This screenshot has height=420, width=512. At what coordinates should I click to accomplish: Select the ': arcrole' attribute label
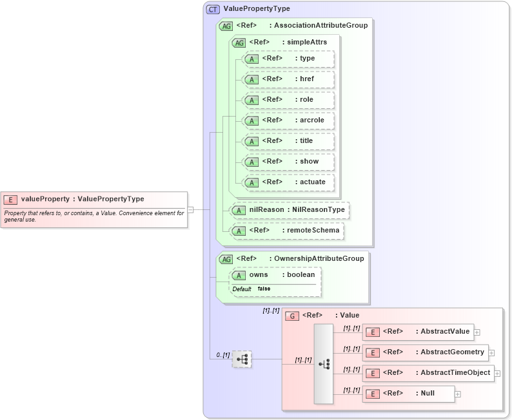tap(310, 120)
